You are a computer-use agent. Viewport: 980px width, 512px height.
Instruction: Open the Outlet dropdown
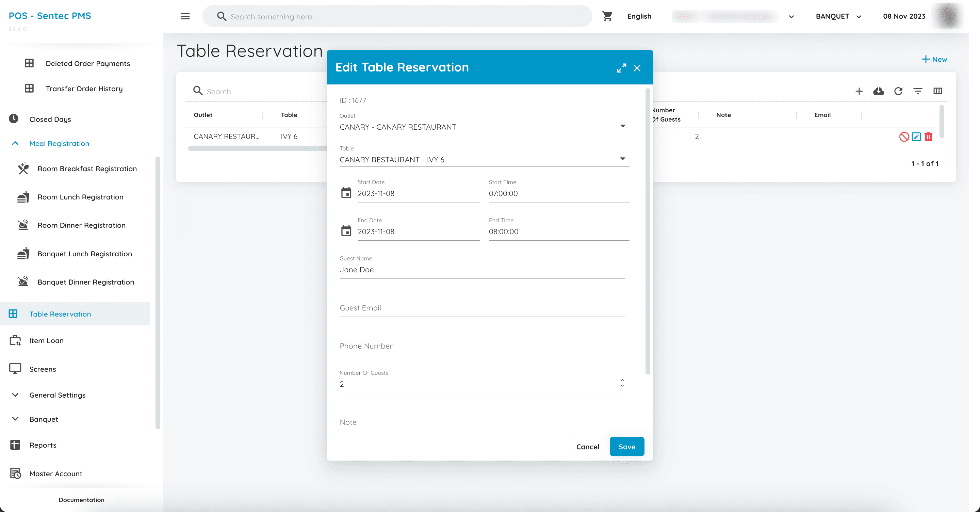[x=484, y=127]
